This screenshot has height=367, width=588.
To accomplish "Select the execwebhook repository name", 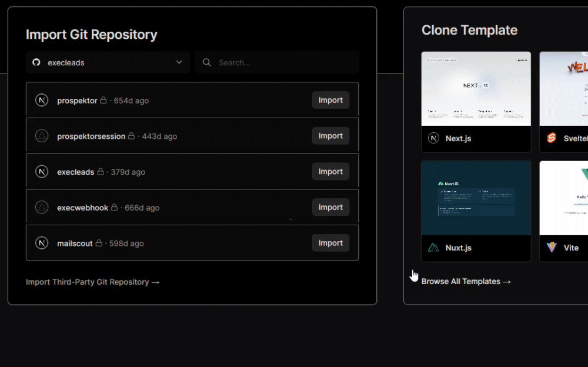I will 82,208.
